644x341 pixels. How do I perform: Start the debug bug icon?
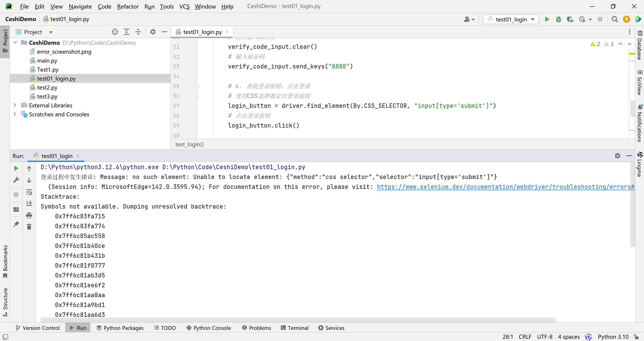(x=559, y=19)
